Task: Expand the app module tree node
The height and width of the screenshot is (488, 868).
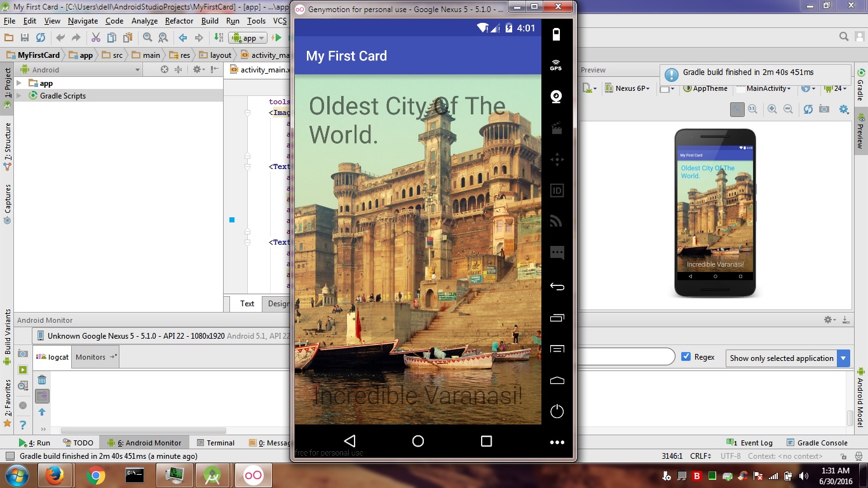Action: point(19,83)
